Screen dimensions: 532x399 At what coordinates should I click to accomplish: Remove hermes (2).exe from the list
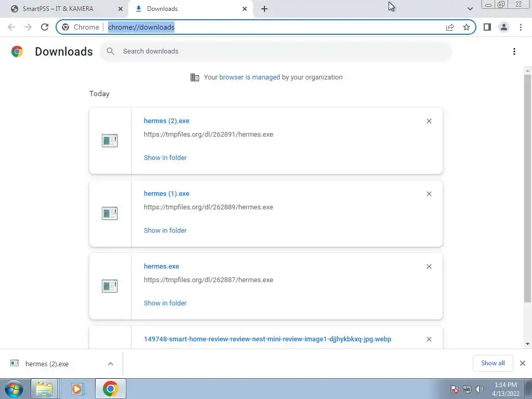pyautogui.click(x=429, y=121)
